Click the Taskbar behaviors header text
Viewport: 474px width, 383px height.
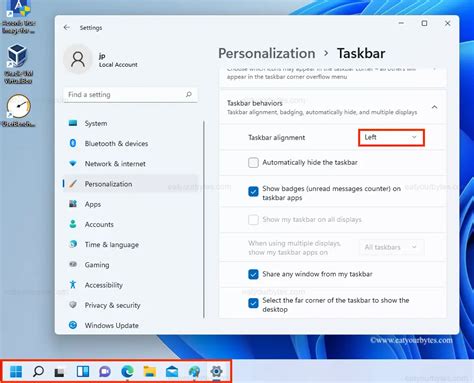click(255, 103)
